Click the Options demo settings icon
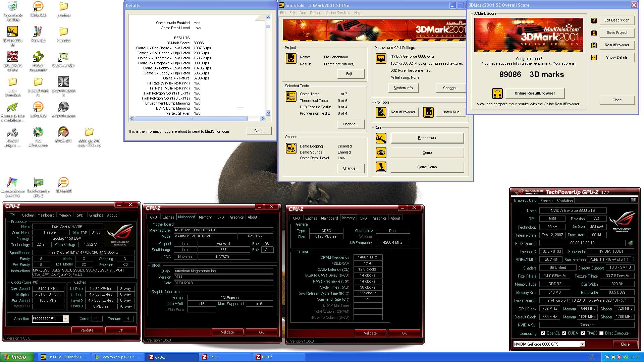The height and width of the screenshot is (362, 644). coord(291,148)
